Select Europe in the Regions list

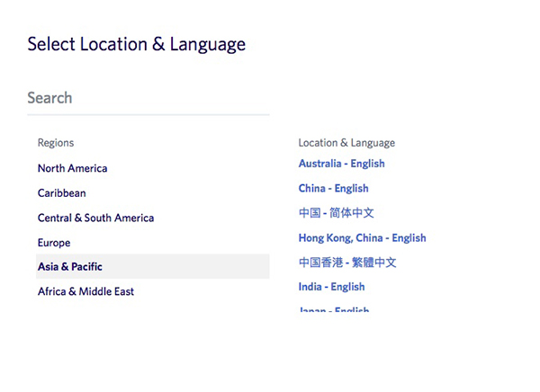point(54,243)
